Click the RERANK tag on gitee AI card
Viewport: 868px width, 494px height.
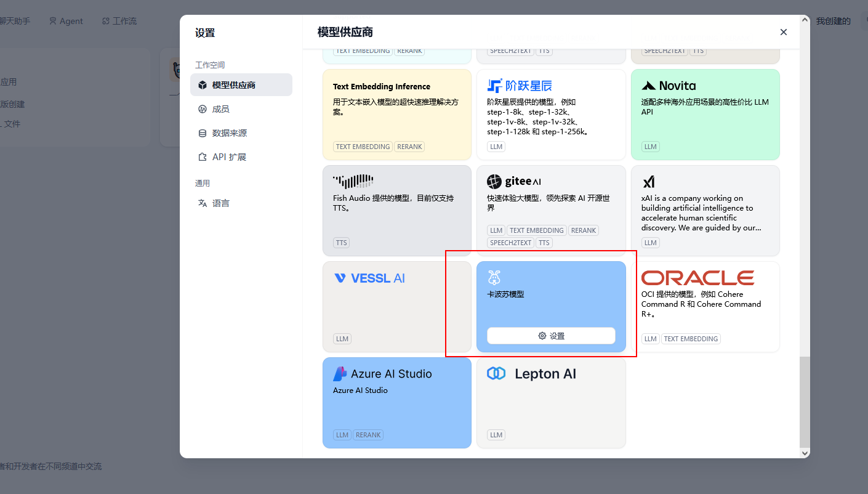[584, 230]
